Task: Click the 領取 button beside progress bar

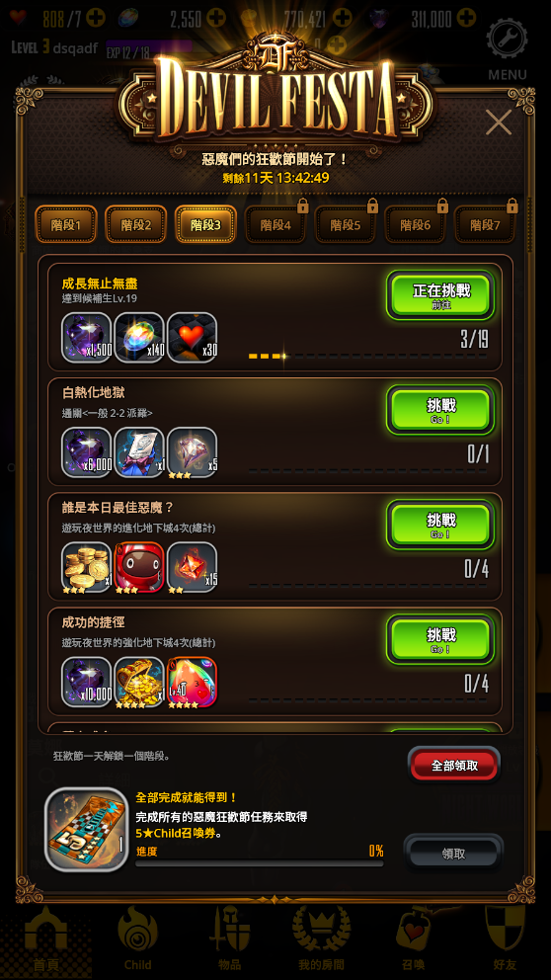Action: pos(453,854)
